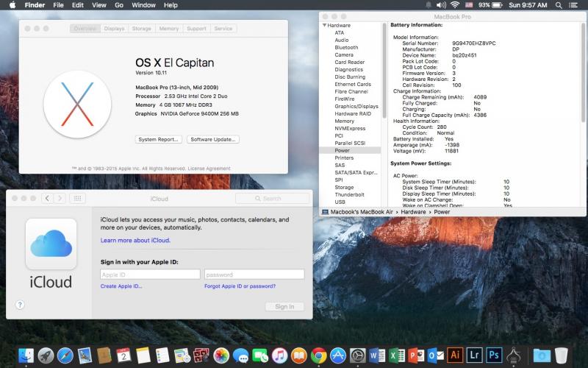Click the iCloud Sign In button
Screen dimensions: 588x368
[x=284, y=306]
